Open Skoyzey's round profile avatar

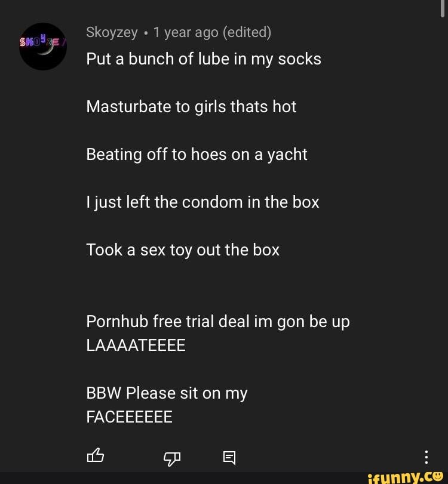(x=43, y=47)
